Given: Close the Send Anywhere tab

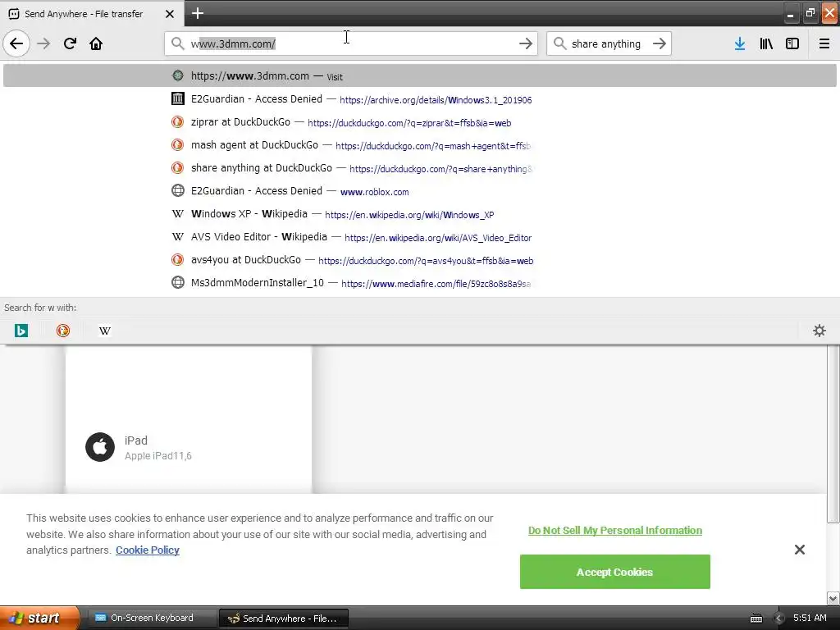Looking at the screenshot, I should (x=169, y=14).
